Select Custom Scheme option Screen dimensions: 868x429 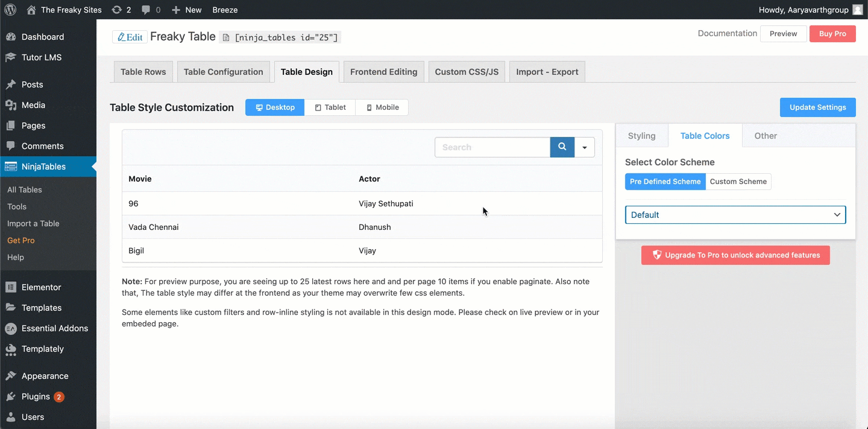(x=738, y=182)
